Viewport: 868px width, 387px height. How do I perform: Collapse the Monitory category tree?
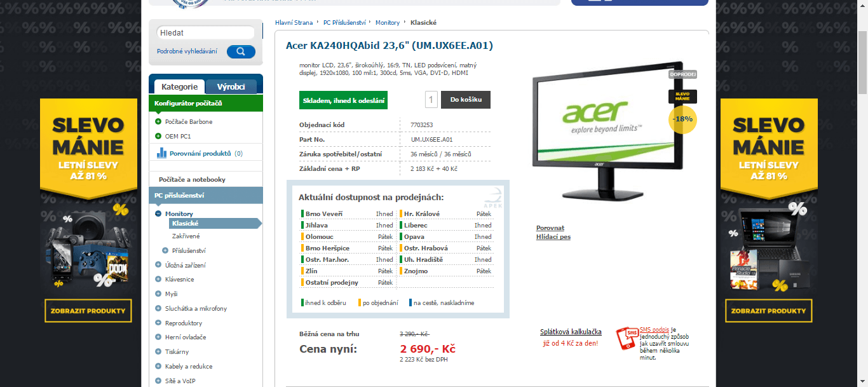tap(158, 214)
